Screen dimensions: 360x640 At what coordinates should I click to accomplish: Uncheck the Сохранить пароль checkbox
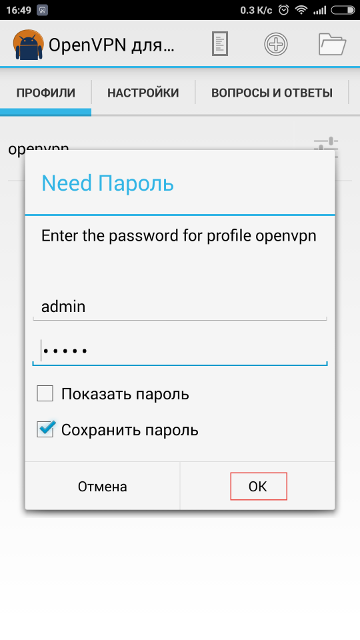click(45, 429)
